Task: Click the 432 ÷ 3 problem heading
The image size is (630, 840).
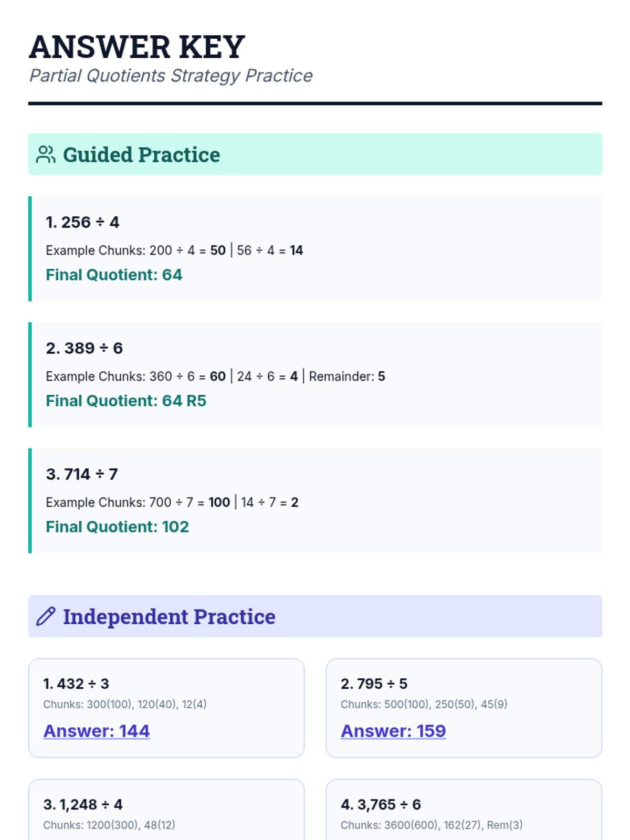Action: (76, 684)
